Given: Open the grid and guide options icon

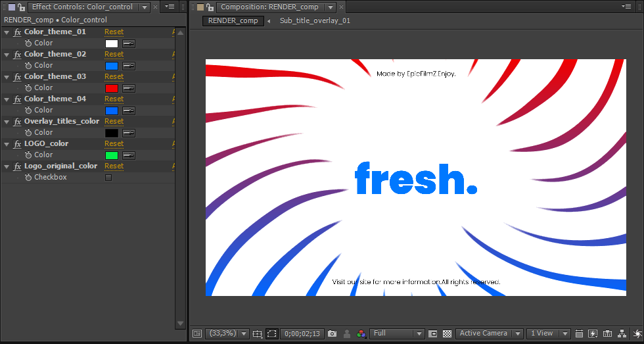Looking at the screenshot, I should pos(257,333).
